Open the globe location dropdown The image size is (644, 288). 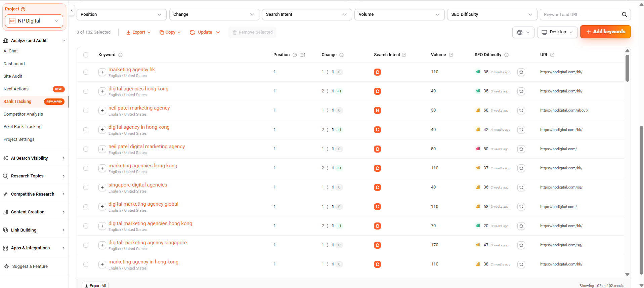[x=523, y=32]
